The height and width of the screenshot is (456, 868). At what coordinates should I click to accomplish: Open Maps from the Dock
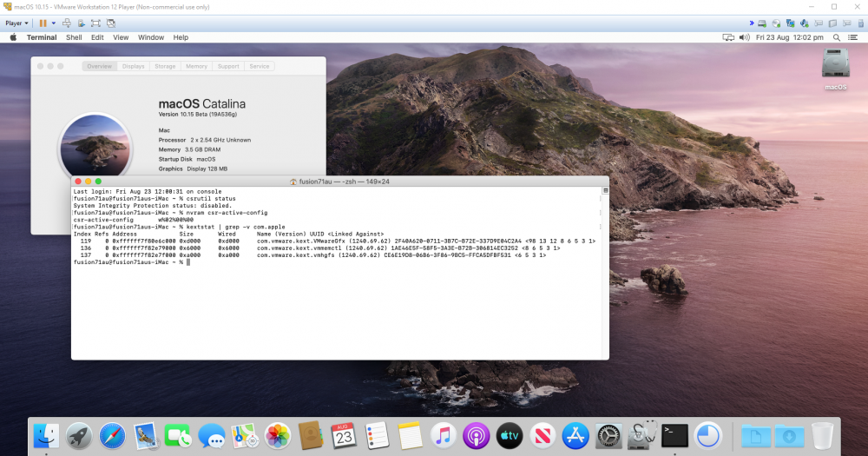pyautogui.click(x=245, y=436)
